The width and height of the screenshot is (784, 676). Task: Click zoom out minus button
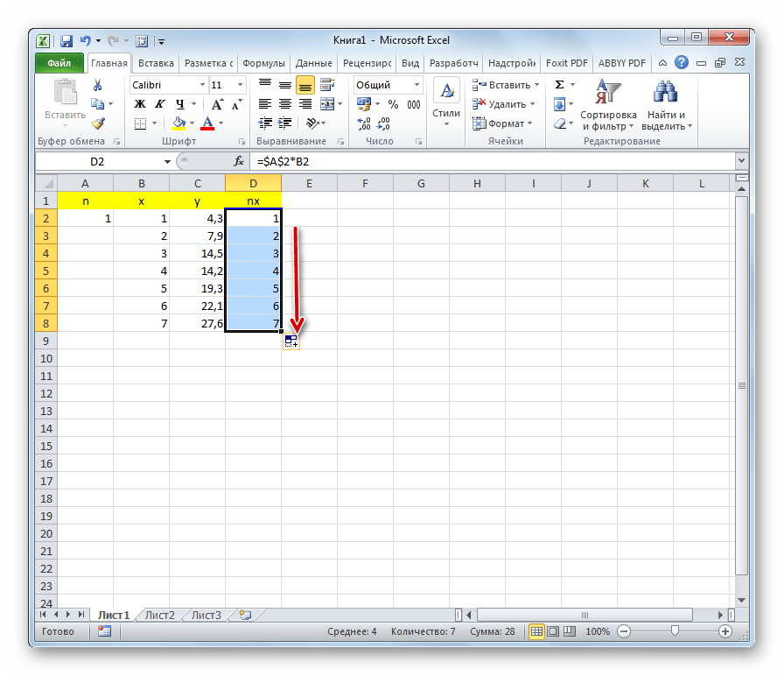[624, 631]
